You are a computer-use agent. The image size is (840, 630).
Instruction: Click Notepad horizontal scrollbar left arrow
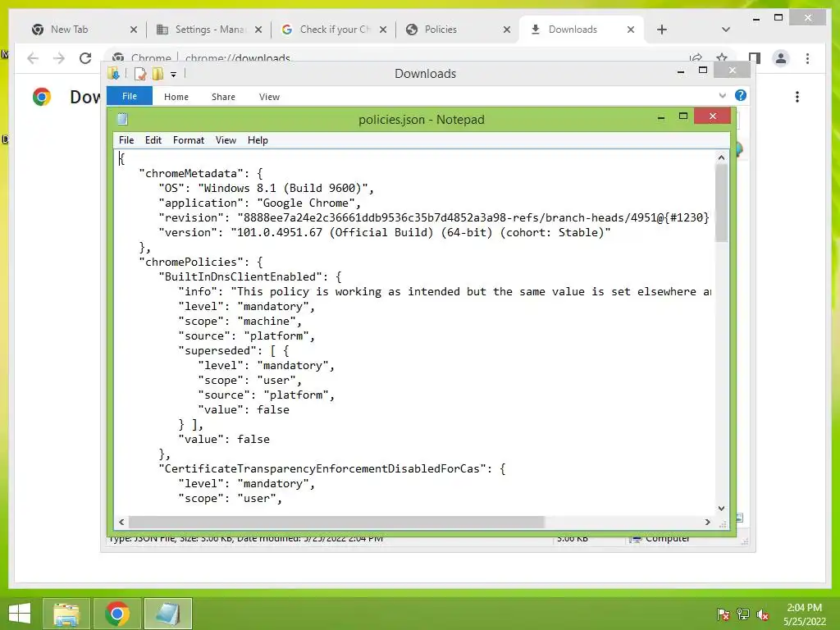pos(121,522)
